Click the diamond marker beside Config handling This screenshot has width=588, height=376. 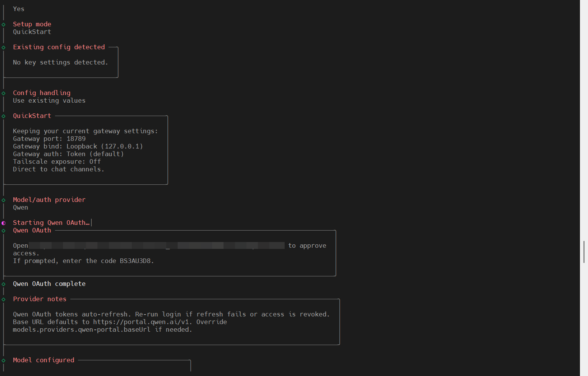point(3,93)
